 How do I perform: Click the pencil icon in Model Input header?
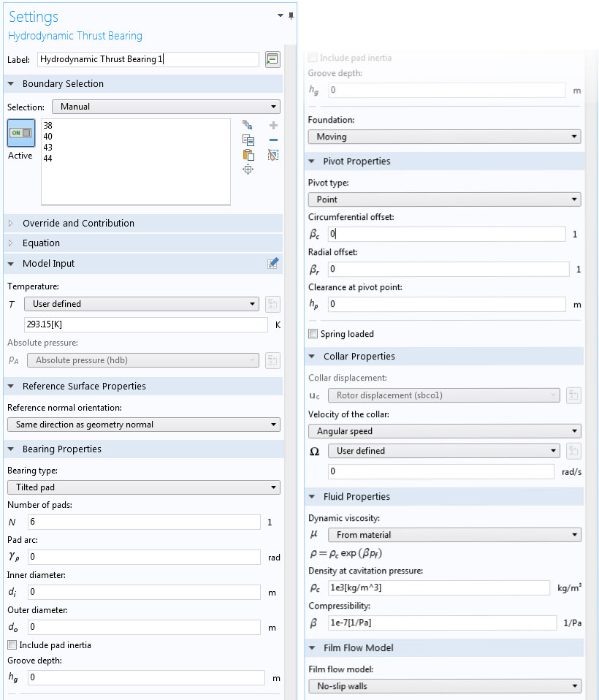tap(273, 264)
